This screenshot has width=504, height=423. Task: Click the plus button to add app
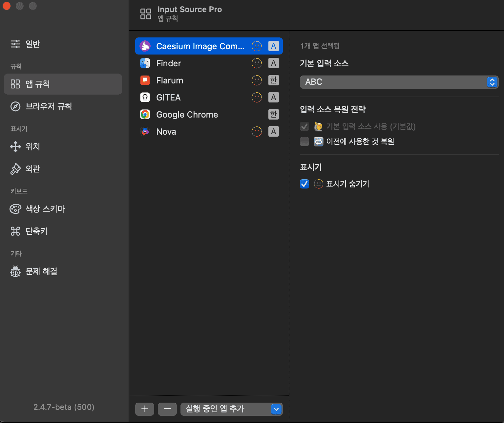[145, 409]
